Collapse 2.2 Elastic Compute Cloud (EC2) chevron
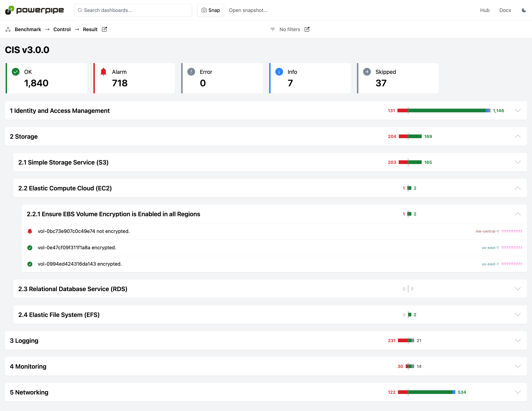This screenshot has height=411, width=532. click(518, 188)
